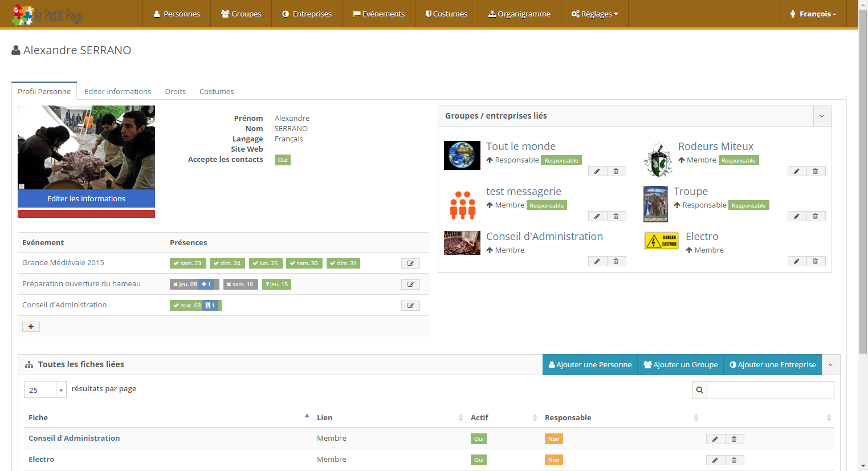Toggle presence jeu. 08
This screenshot has width=868, height=471.
coord(185,285)
